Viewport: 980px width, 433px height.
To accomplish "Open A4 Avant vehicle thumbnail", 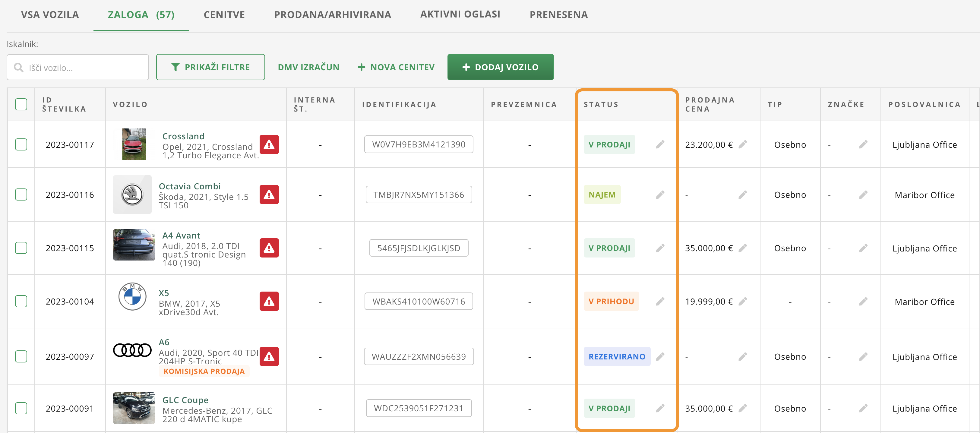I will (134, 245).
